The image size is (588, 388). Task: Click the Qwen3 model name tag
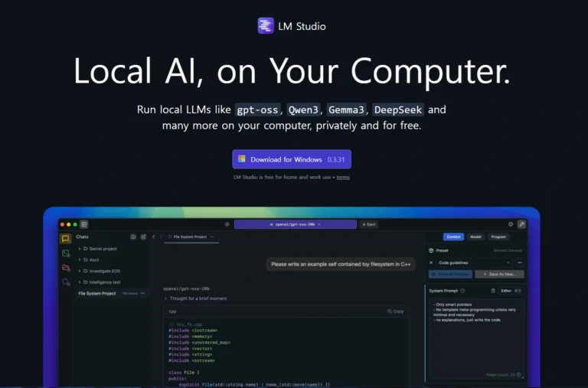tap(303, 110)
